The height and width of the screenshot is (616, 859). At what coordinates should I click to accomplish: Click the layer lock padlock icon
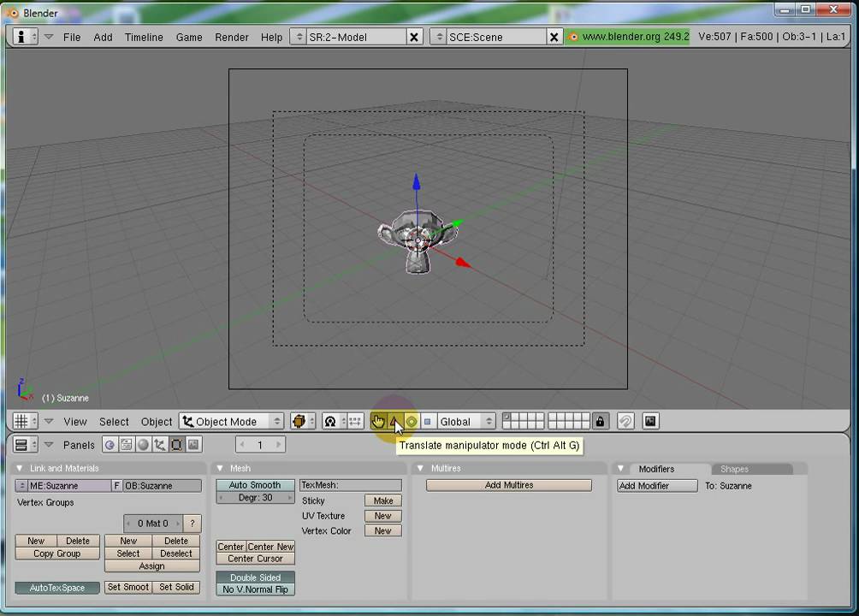(x=601, y=422)
